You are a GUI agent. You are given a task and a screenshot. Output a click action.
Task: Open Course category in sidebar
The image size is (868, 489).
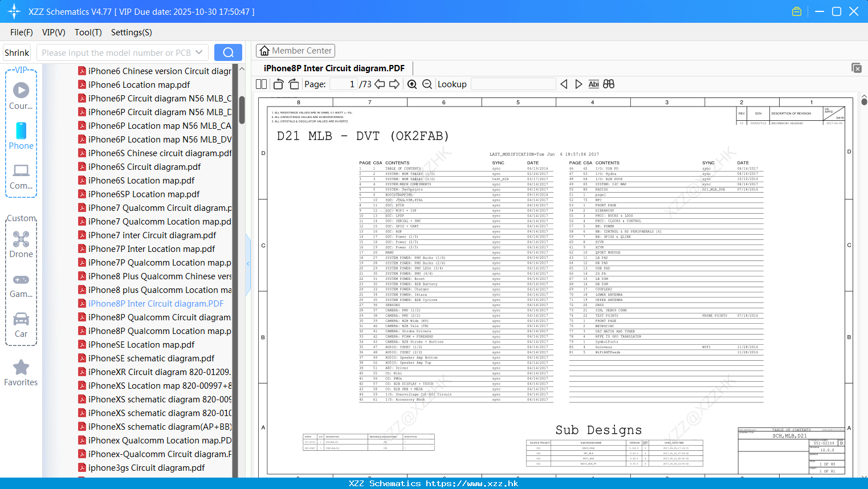pyautogui.click(x=21, y=96)
